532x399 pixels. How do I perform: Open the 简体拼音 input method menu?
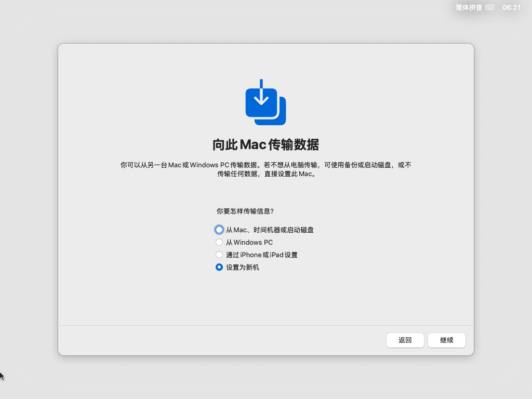tap(469, 7)
